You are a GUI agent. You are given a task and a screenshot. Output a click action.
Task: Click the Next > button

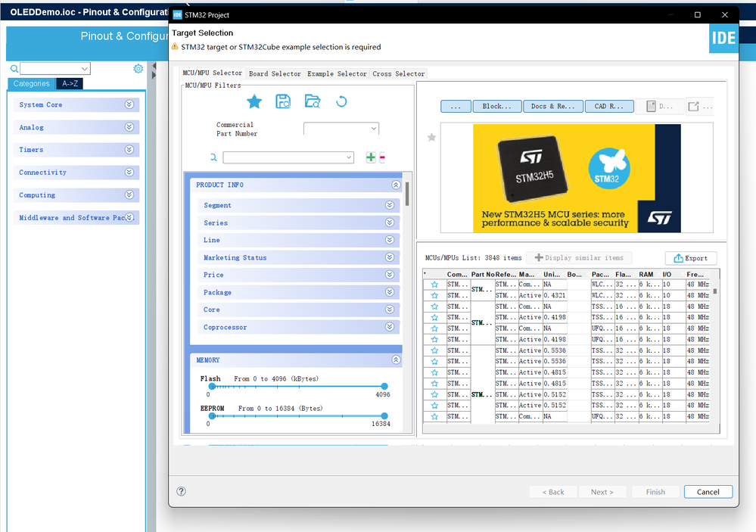click(602, 491)
